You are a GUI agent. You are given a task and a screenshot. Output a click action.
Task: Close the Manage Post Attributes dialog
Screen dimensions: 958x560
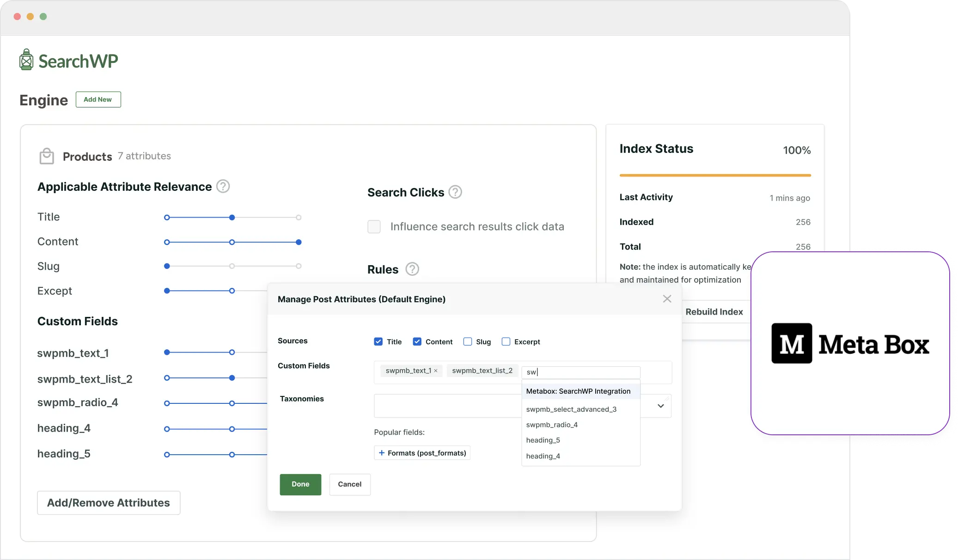(x=667, y=298)
